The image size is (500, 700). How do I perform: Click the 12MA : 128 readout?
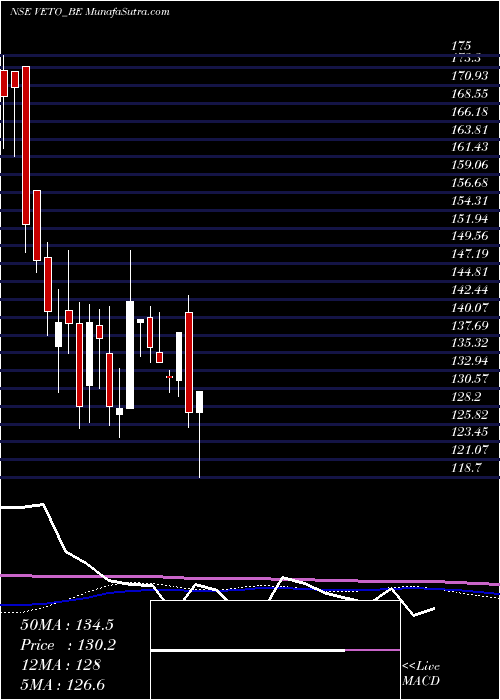coord(60,665)
